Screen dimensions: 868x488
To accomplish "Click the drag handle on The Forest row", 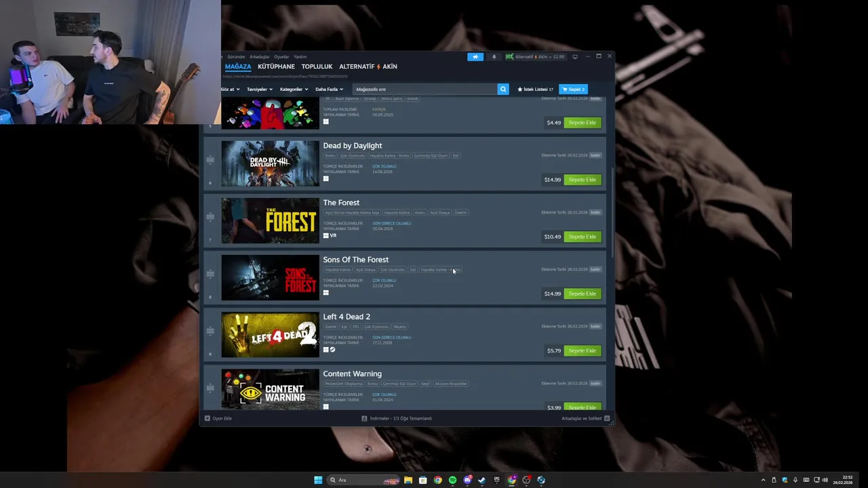I will pos(210,217).
